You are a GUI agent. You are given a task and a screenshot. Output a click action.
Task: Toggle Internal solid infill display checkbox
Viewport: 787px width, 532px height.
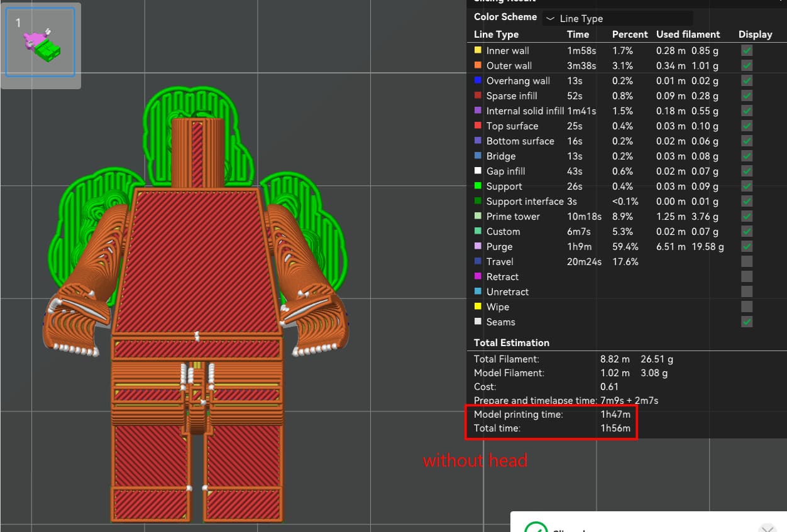tap(747, 111)
